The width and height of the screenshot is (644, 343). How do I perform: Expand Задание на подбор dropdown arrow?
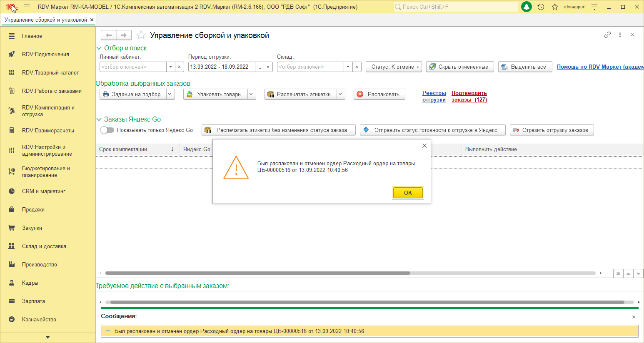click(x=170, y=94)
